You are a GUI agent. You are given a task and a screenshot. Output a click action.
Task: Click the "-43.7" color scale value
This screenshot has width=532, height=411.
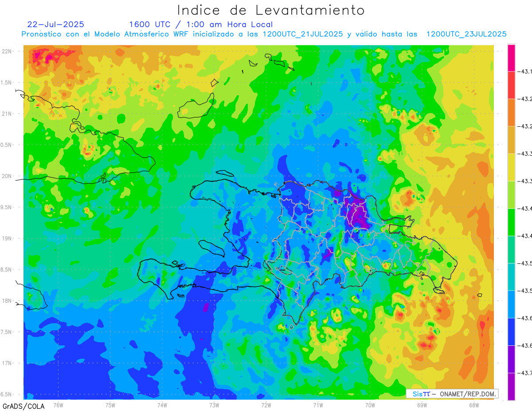[x=525, y=373]
